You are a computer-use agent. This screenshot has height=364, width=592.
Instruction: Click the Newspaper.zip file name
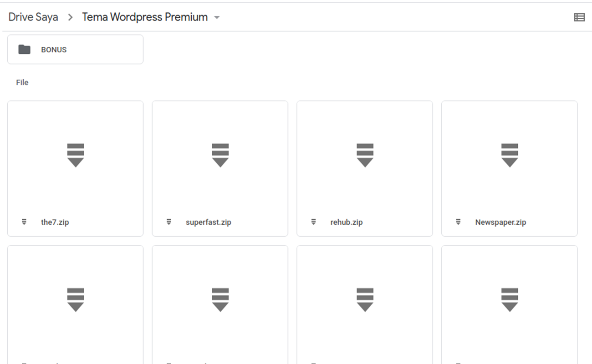[x=501, y=222]
